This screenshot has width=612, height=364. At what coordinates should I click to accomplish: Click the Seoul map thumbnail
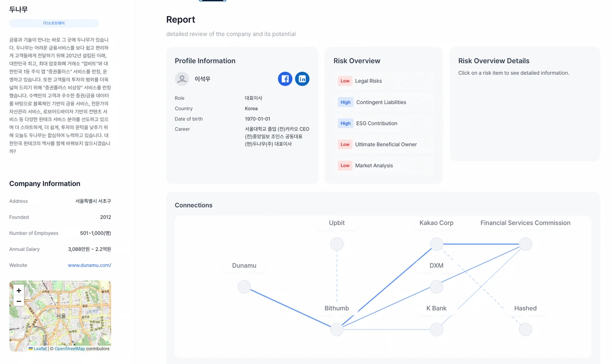click(x=60, y=316)
